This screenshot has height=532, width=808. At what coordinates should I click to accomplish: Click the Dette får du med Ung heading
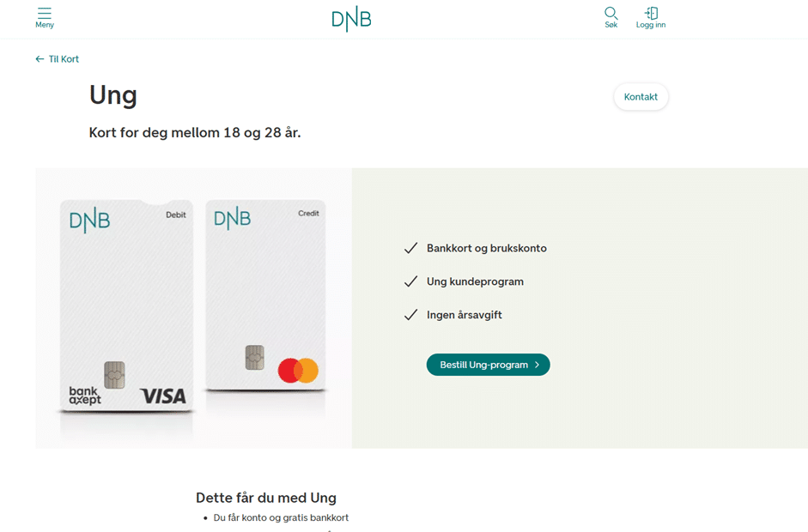click(x=266, y=498)
